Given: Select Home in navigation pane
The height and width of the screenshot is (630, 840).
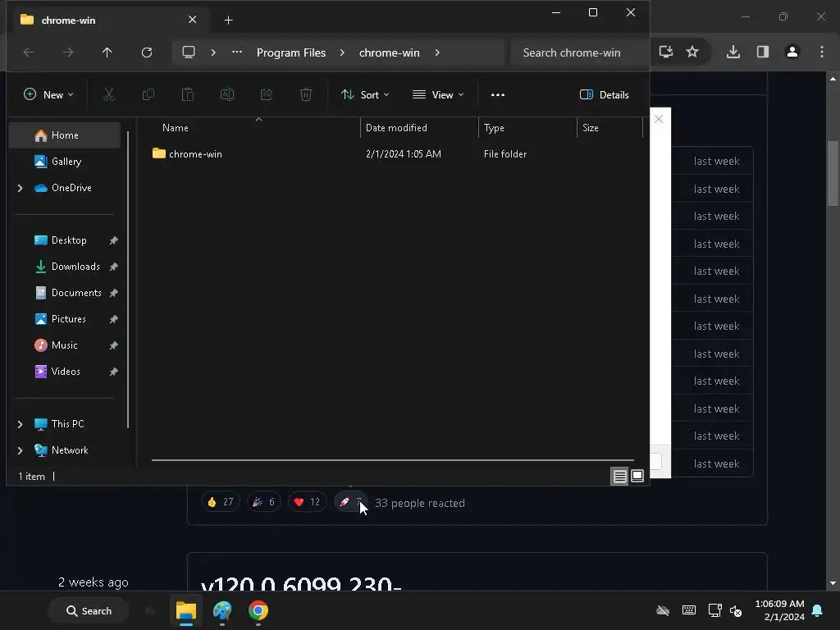Looking at the screenshot, I should [65, 135].
